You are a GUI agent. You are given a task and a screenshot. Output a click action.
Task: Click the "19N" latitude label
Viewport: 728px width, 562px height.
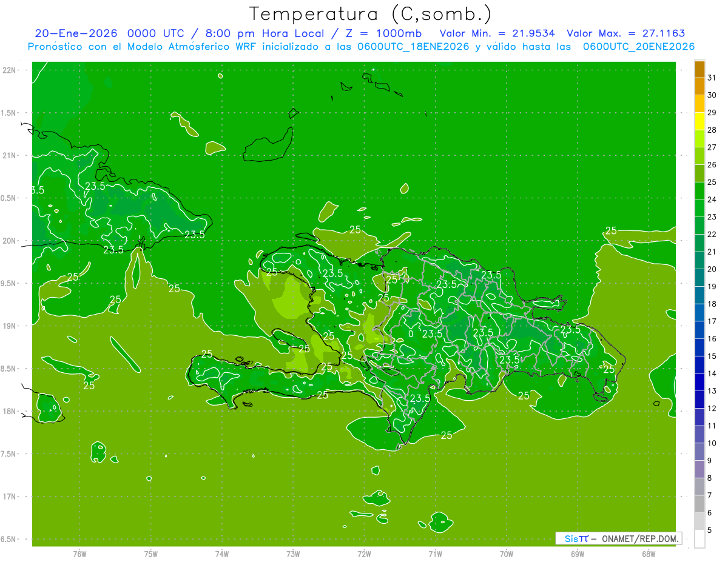(x=10, y=326)
